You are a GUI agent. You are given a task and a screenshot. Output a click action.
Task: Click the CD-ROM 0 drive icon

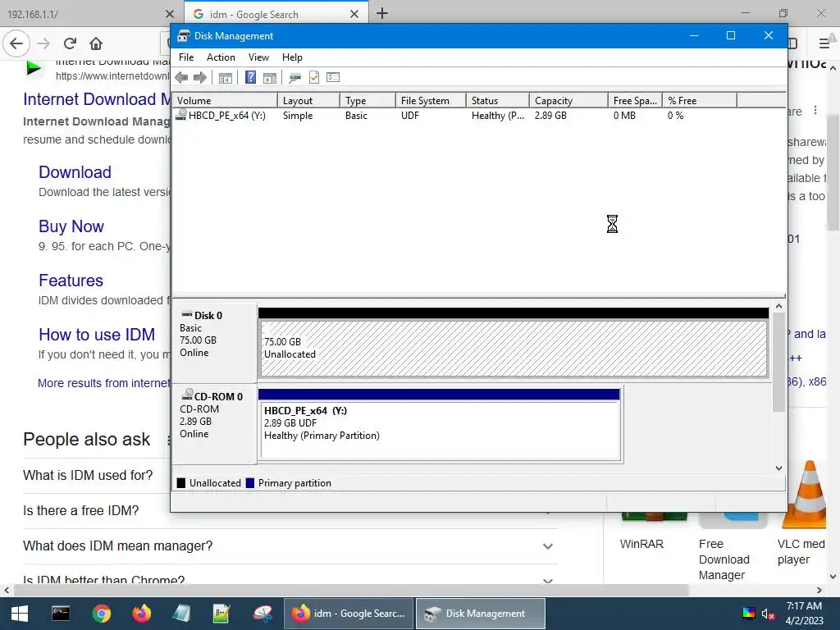(187, 395)
